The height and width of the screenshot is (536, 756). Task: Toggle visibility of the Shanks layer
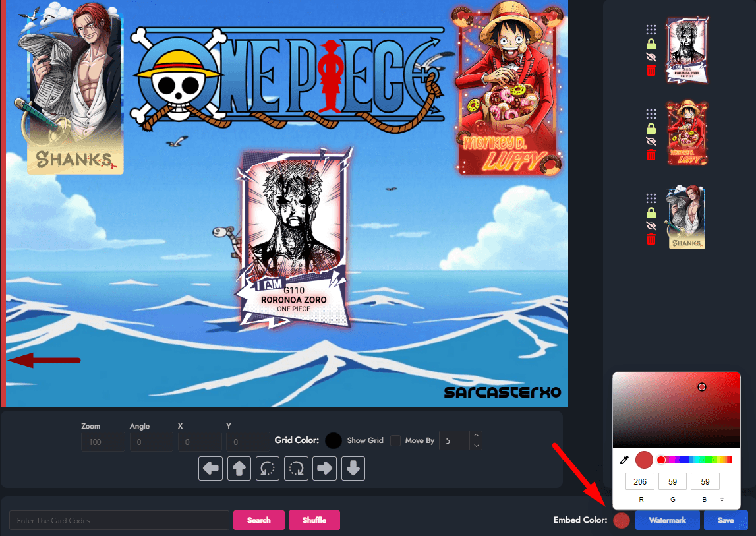[651, 225]
